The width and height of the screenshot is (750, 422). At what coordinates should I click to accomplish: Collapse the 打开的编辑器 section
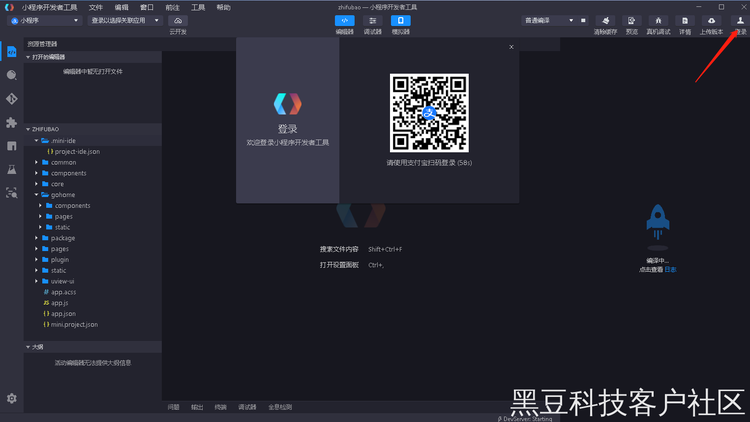[93, 57]
